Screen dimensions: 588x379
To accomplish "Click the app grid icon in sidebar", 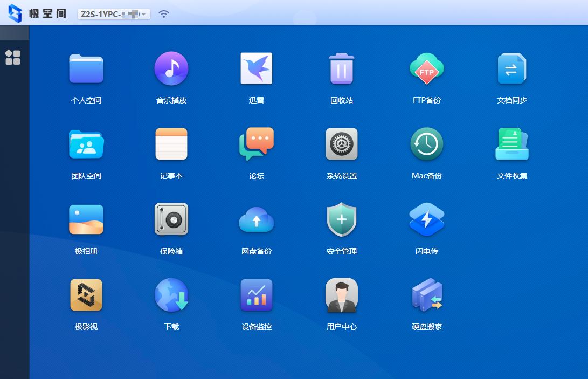I will coord(12,58).
